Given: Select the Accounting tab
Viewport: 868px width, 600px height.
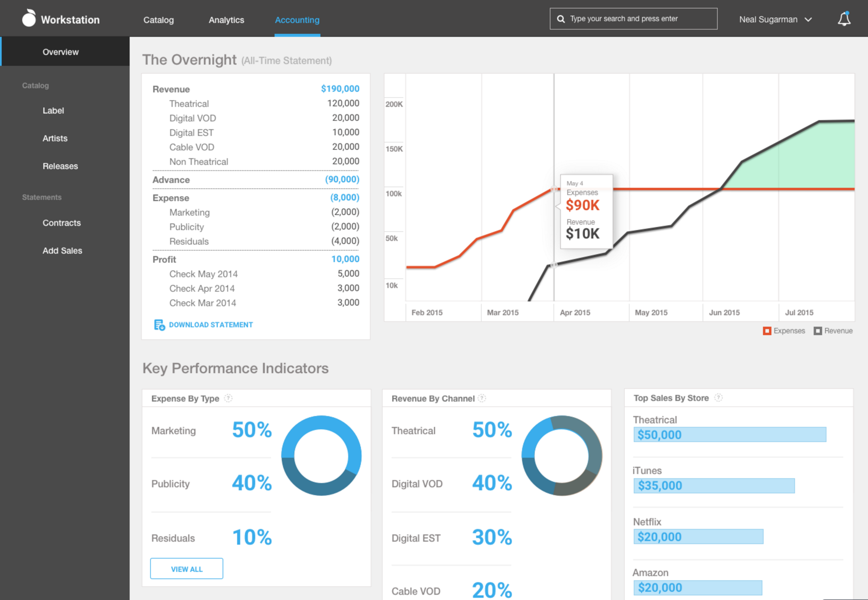Looking at the screenshot, I should pos(297,20).
